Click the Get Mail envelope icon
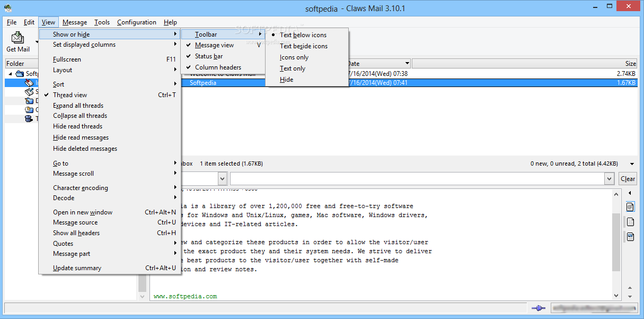 click(x=18, y=37)
